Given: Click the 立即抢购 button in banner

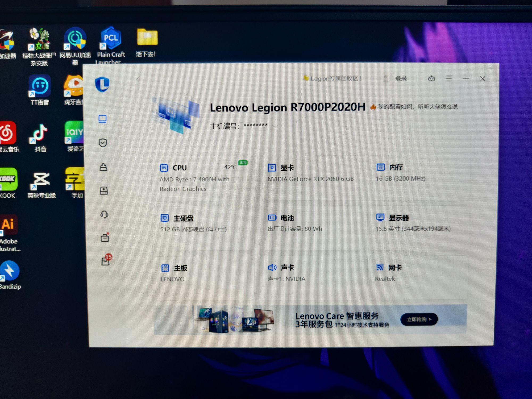Looking at the screenshot, I should (419, 319).
